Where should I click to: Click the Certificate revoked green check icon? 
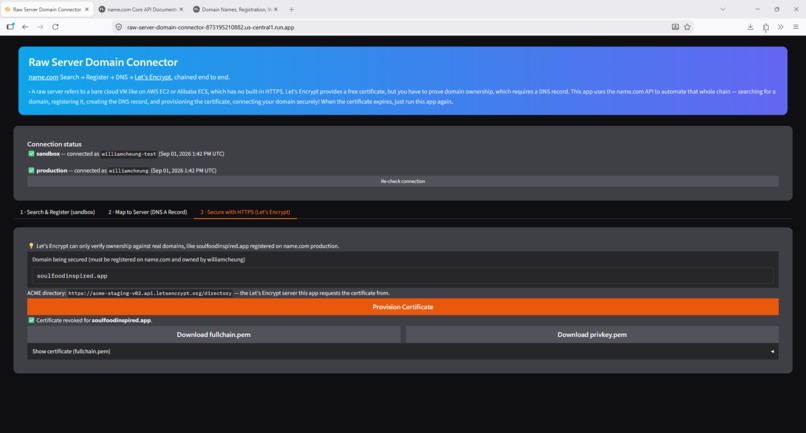tap(31, 320)
